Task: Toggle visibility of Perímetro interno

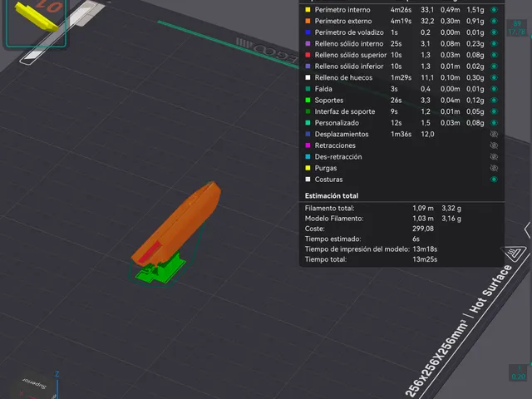Action: point(494,10)
